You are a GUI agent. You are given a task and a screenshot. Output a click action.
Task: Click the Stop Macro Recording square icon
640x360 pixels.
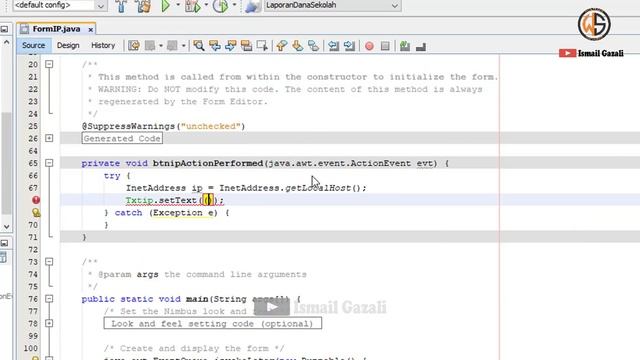385,46
